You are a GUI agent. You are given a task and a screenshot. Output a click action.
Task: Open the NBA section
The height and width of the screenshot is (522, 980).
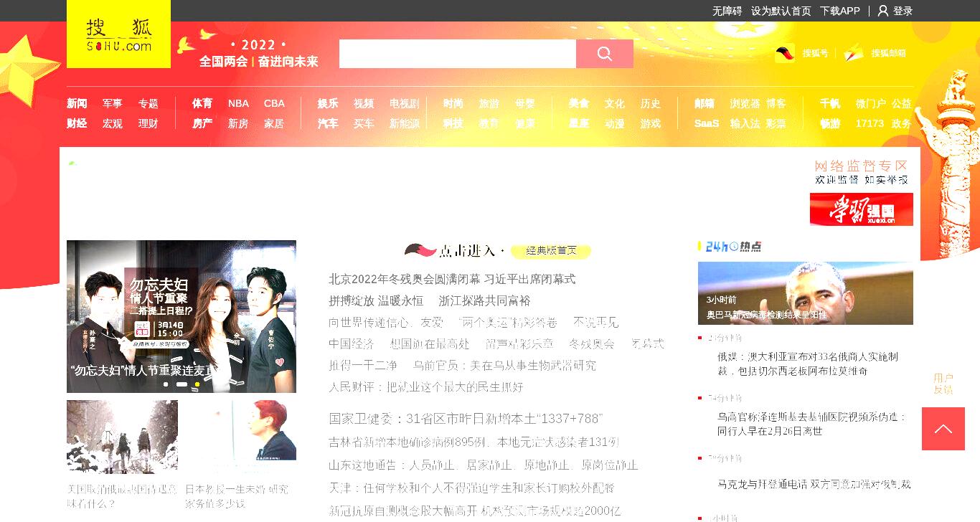[x=239, y=103]
